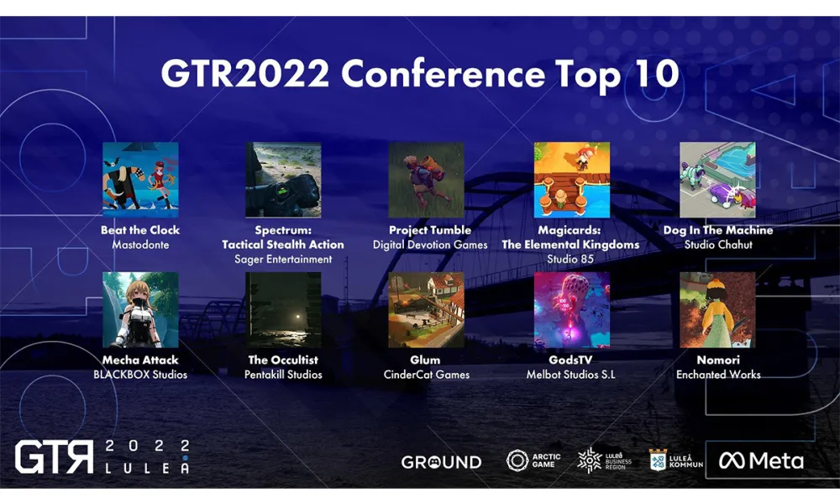Click the 'The Occultist' title text
Viewport: 840px width, 504px height.
click(x=283, y=360)
